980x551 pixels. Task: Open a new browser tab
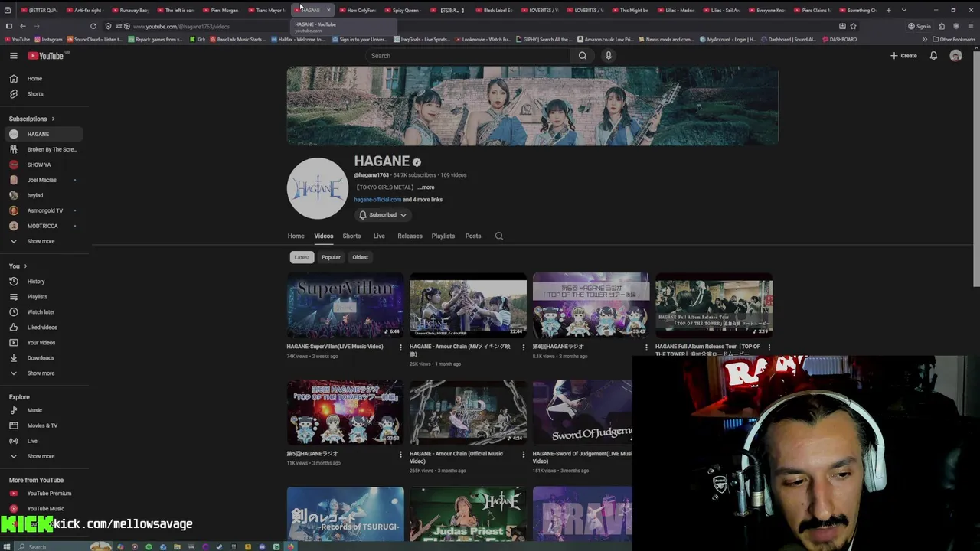coord(888,10)
